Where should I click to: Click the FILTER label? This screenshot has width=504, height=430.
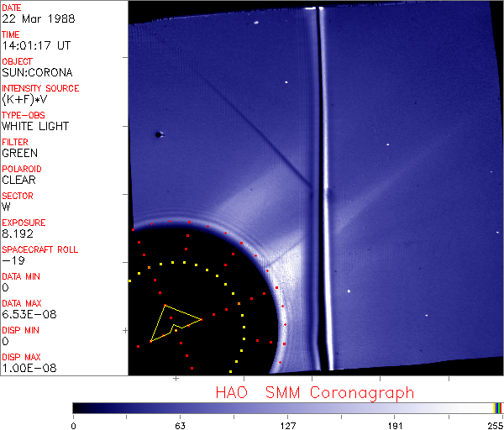[15, 142]
